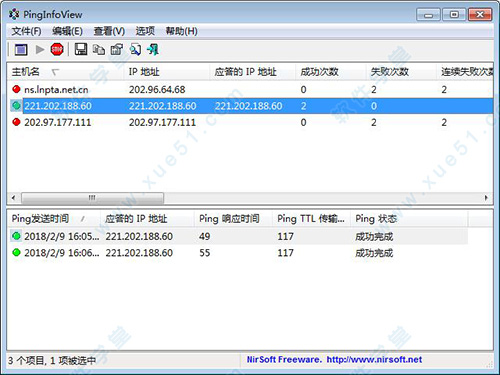Click the 2018/2/9 16:05 ping entry
This screenshot has width=500, height=375.
[62, 236]
